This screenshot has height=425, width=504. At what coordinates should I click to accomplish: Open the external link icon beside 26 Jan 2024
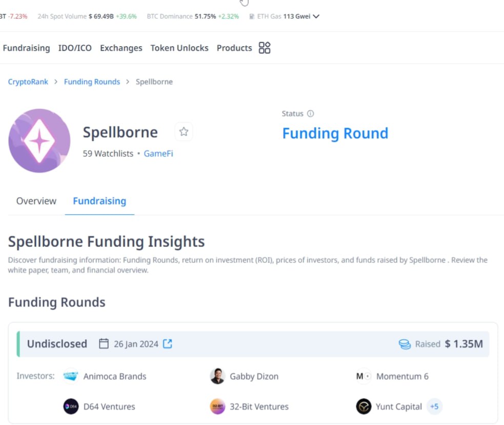168,343
